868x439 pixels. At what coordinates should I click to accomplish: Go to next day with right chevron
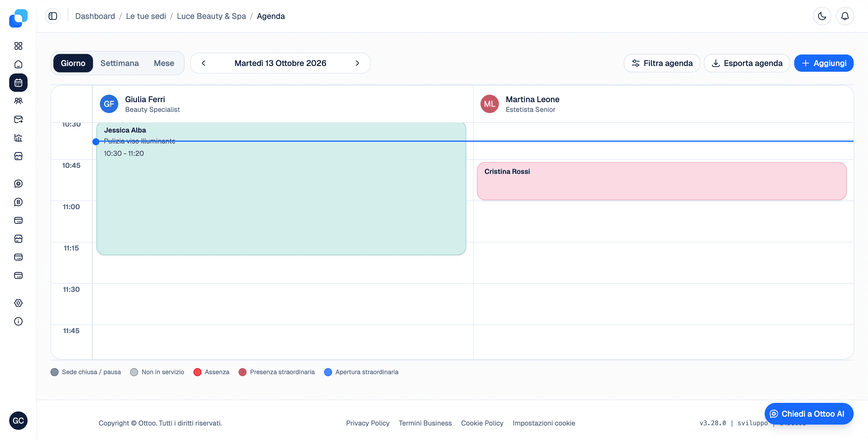357,63
